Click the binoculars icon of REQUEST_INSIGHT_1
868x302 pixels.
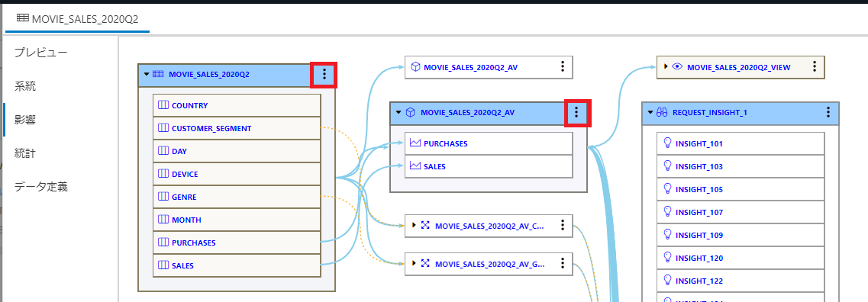coord(663,113)
